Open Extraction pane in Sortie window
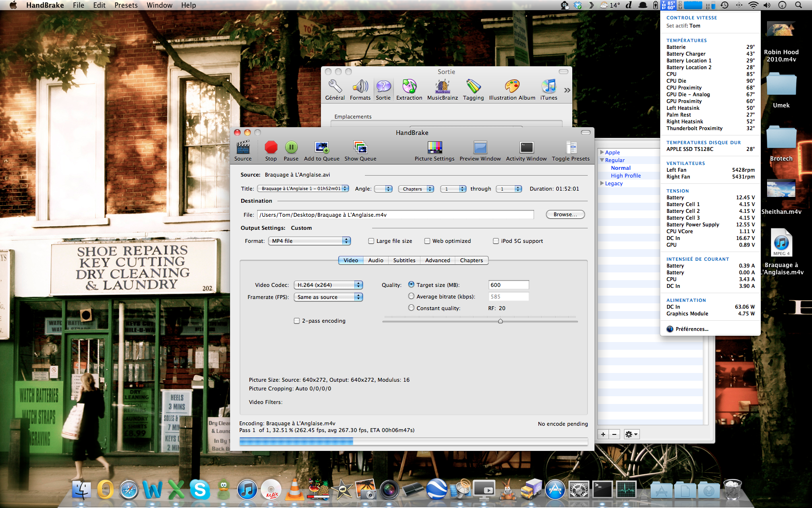The height and width of the screenshot is (508, 812). (x=409, y=90)
